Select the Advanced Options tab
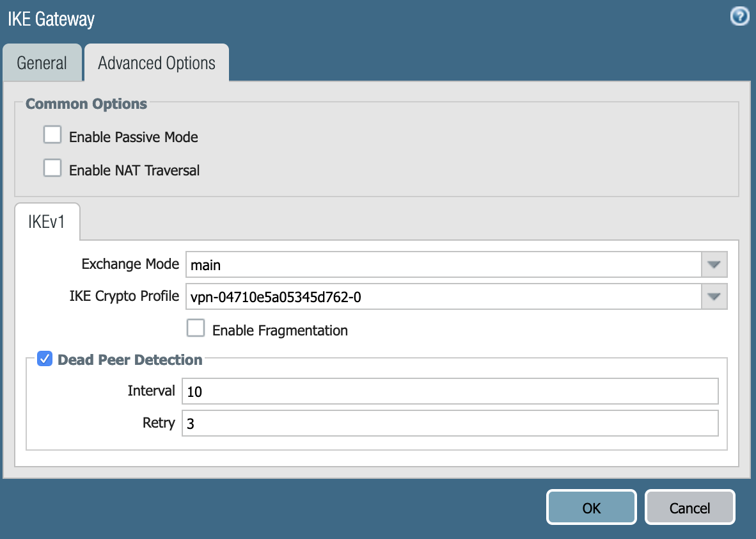The width and height of the screenshot is (756, 539). tap(157, 63)
